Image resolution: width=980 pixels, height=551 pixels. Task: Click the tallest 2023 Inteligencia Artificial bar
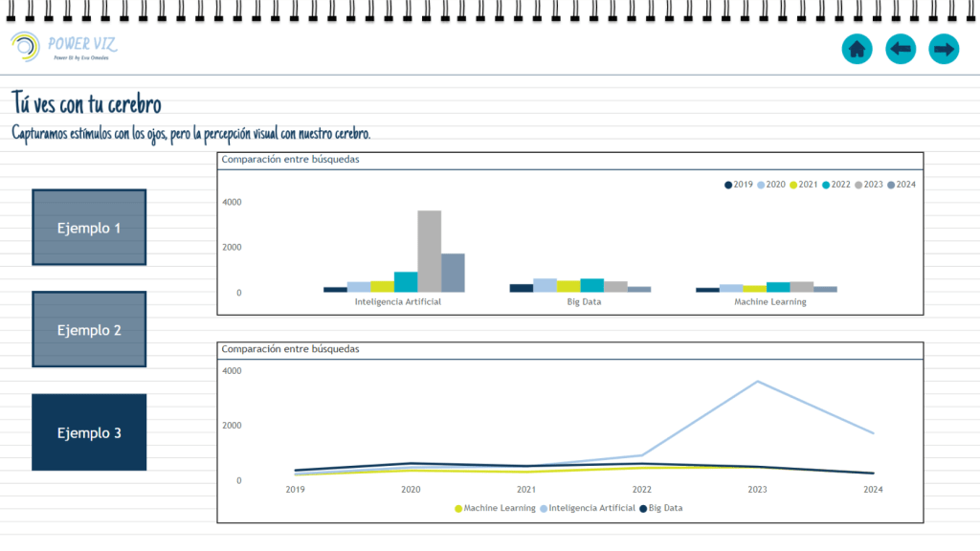click(x=429, y=251)
